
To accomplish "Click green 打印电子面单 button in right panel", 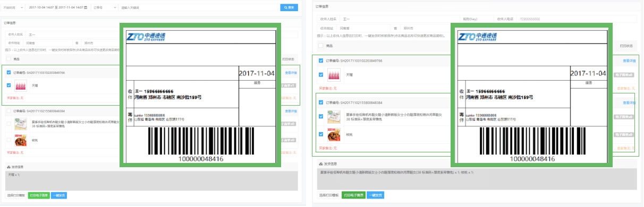I will pyautogui.click(x=354, y=195).
